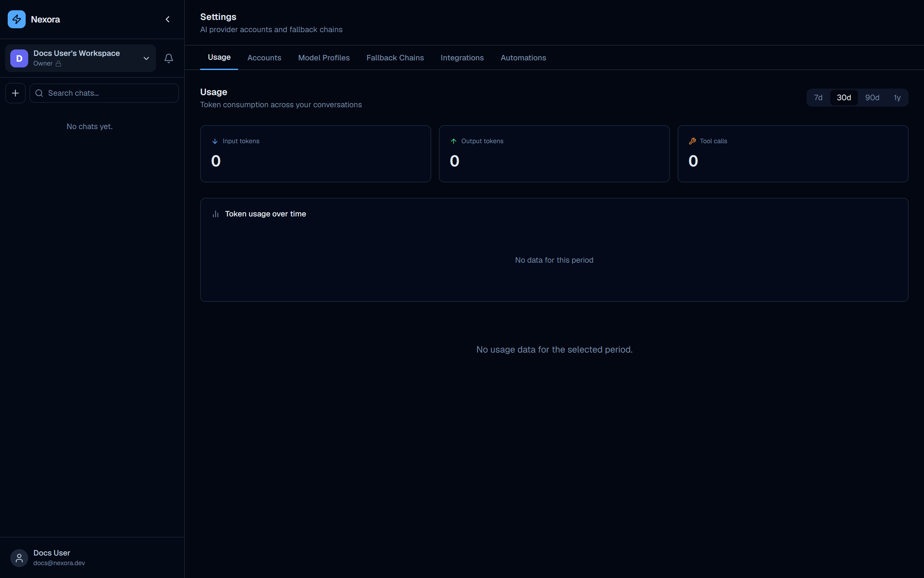
Task: Click the Tool calls wrench icon
Action: click(x=692, y=141)
